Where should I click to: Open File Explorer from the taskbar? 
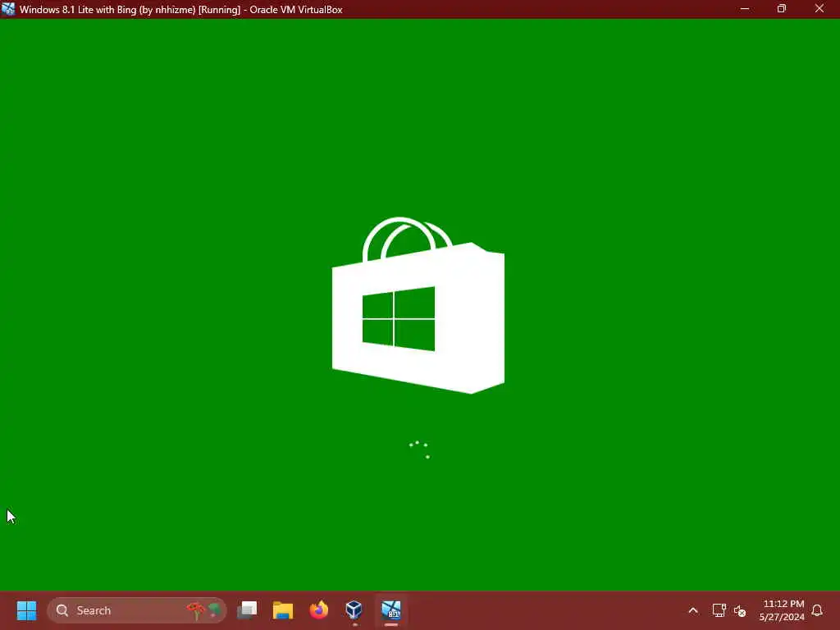[283, 610]
